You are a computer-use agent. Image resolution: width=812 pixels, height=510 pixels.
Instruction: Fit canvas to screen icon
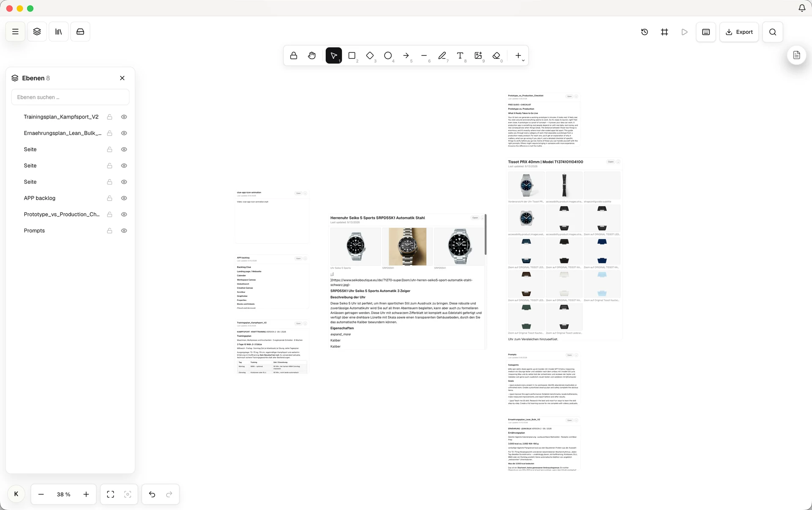coord(110,494)
